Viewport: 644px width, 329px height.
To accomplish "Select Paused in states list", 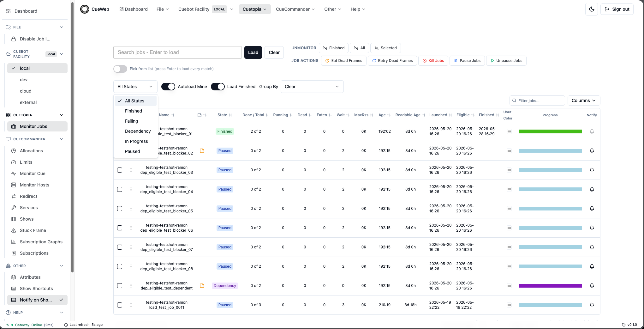I will 135,151.
